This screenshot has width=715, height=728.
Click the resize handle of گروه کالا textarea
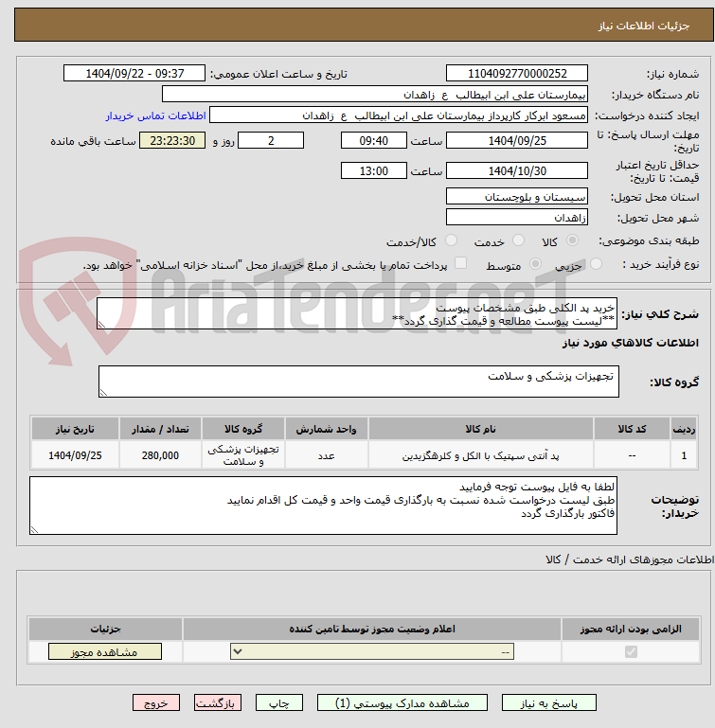coord(103,393)
